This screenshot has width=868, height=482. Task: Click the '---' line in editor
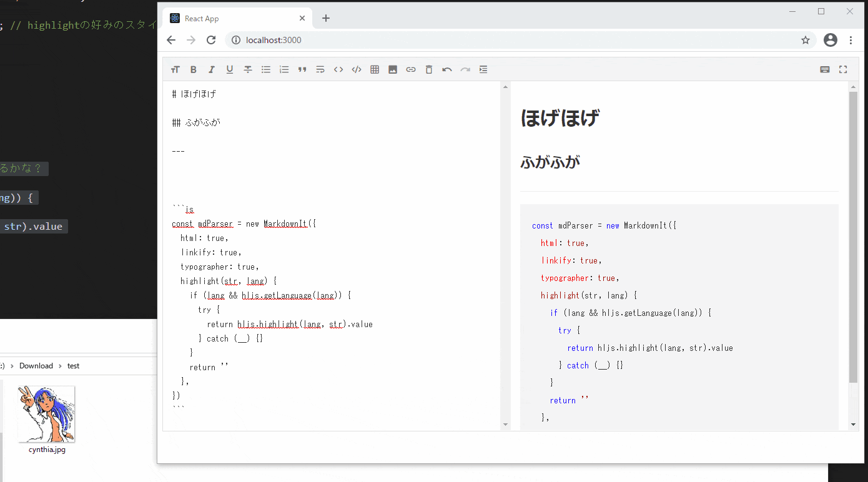[x=179, y=151]
